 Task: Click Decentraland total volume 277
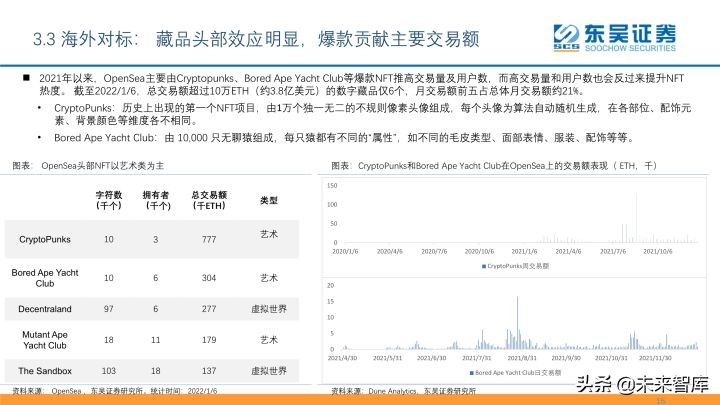click(x=209, y=309)
